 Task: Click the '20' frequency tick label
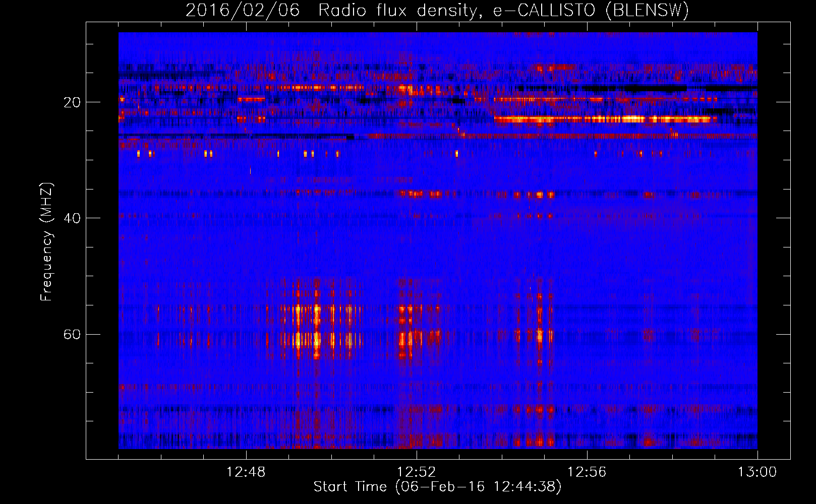72,102
